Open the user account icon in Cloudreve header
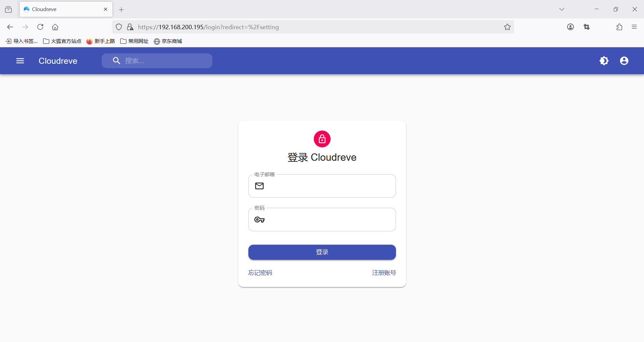This screenshot has height=342, width=644. 624,61
